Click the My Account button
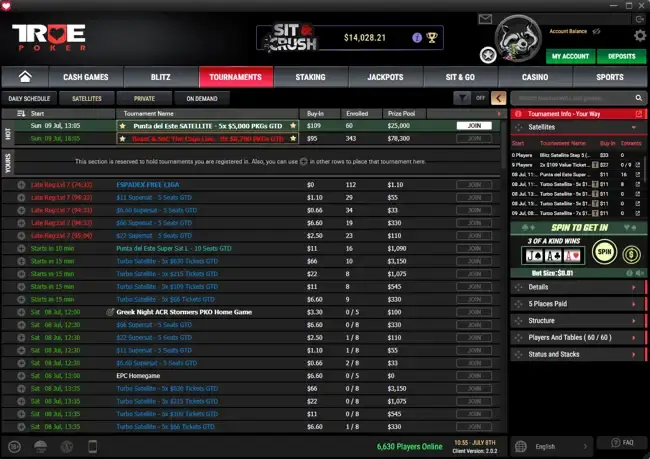The image size is (650, 459). [x=570, y=56]
